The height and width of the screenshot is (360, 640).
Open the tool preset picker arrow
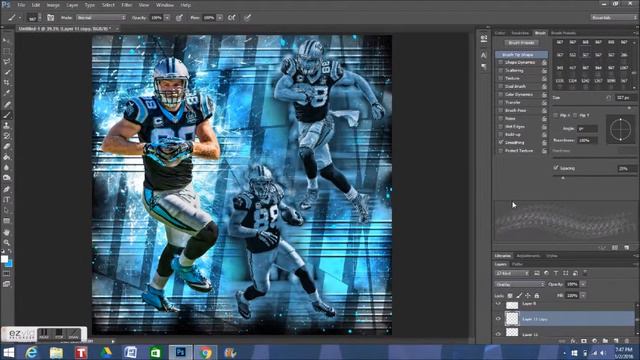(19, 18)
